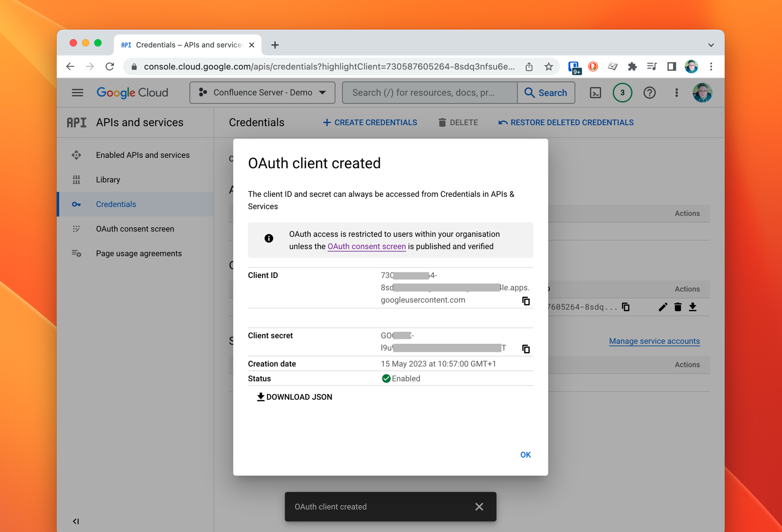Collapse the left navigation sidebar
The image size is (782, 532).
76,521
